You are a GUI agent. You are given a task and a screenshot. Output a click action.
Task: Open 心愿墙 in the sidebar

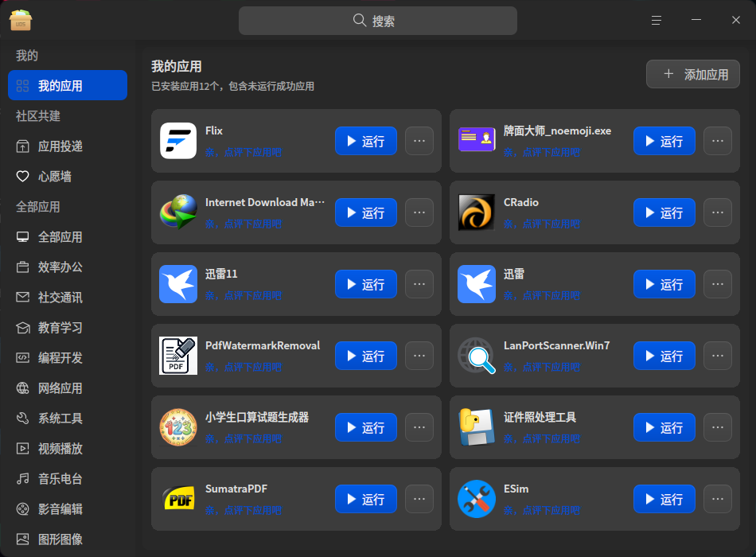point(68,177)
